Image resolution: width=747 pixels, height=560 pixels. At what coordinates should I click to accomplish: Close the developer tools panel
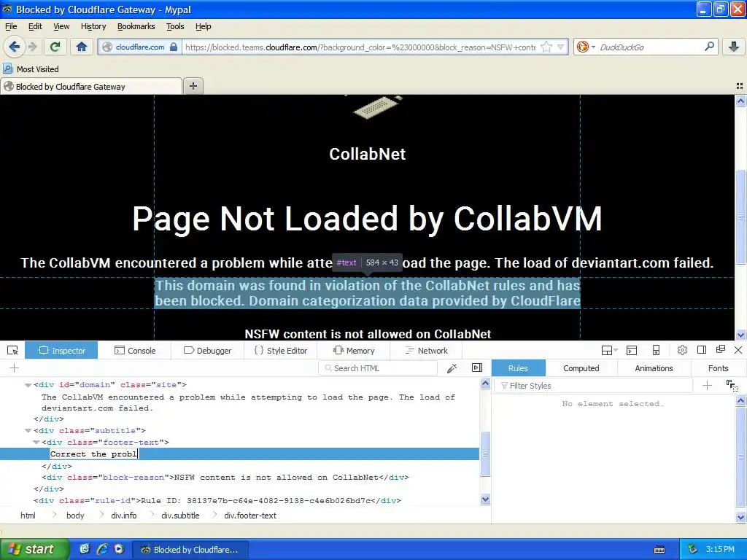738,350
